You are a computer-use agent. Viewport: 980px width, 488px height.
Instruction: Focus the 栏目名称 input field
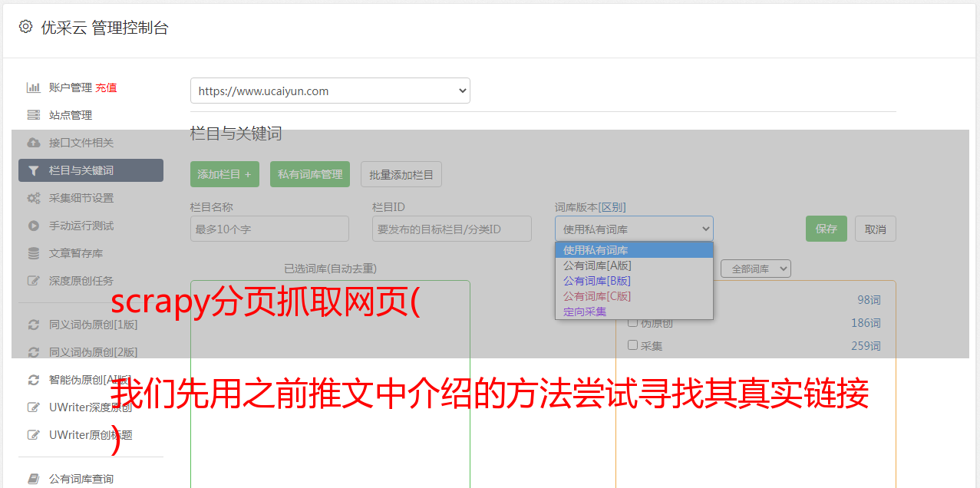click(269, 229)
